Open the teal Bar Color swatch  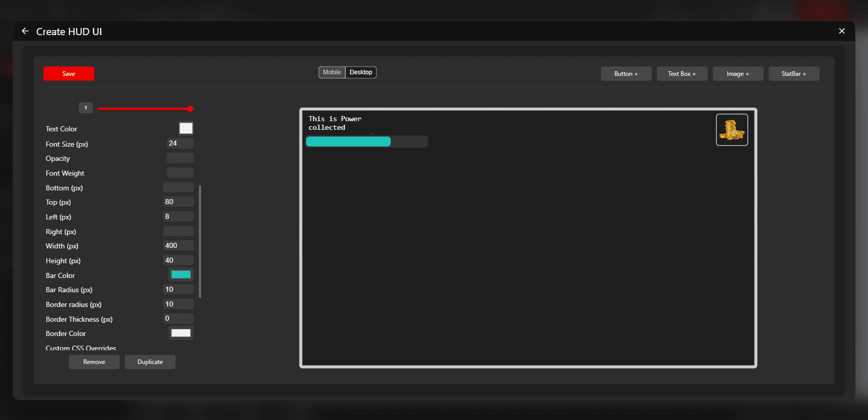pyautogui.click(x=181, y=275)
